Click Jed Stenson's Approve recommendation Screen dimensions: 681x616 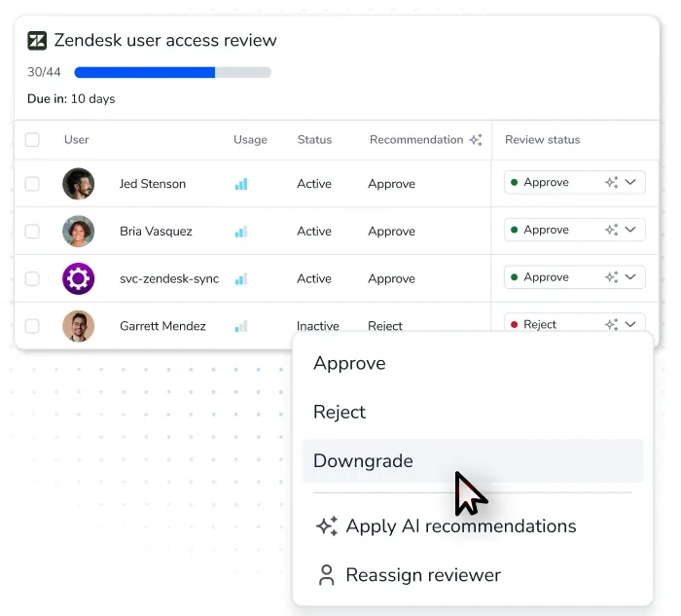[391, 184]
